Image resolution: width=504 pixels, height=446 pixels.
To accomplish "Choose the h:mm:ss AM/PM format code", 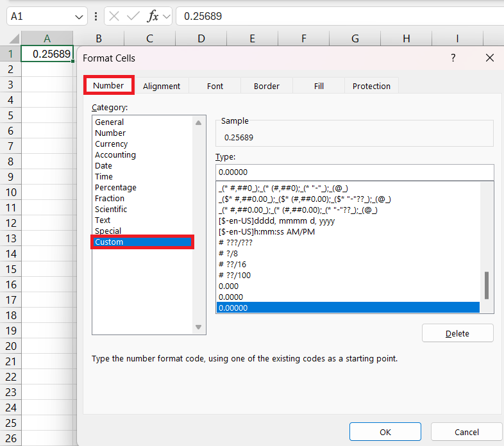I will point(348,232).
